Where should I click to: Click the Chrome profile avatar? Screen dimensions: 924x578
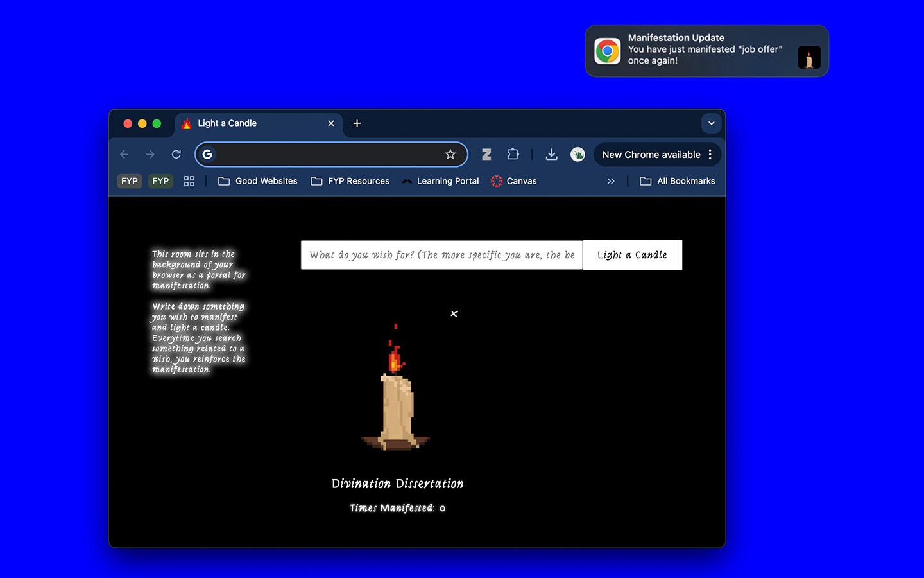click(577, 154)
